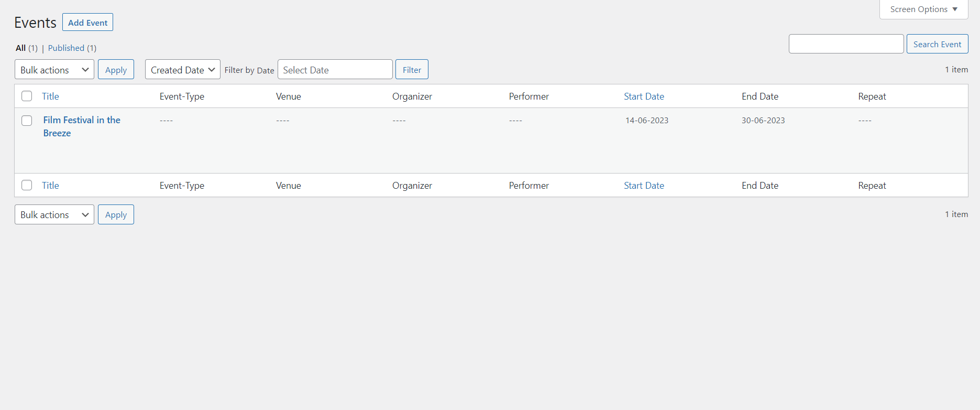
Task: Tick the select-all checkbox in the footer row
Action: [27, 185]
